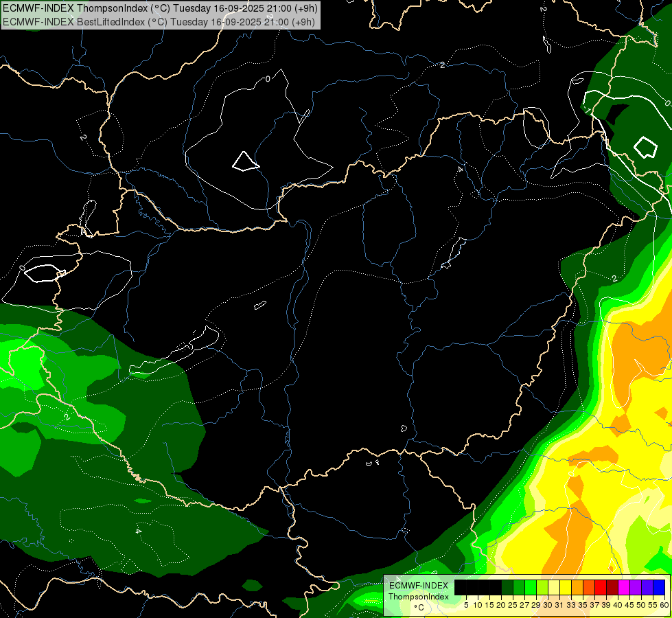The height and width of the screenshot is (618, 672).
Task: Click the ThompsonIndex title line at top
Action: (160, 8)
